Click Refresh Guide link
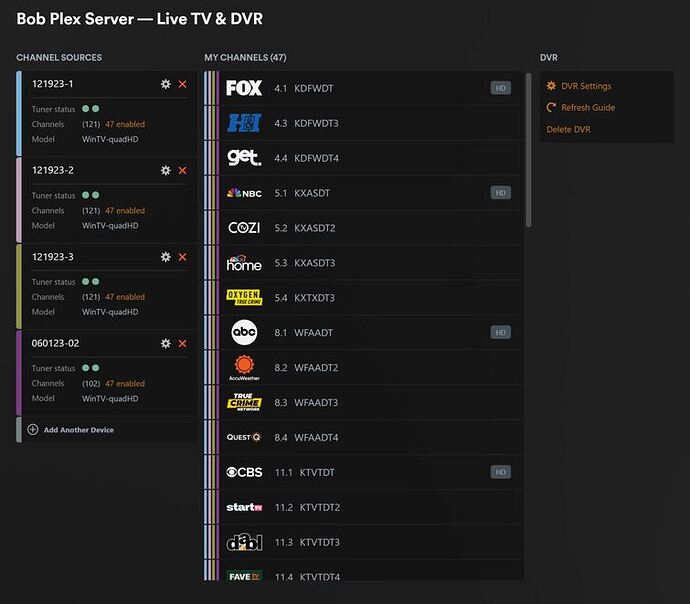 tap(588, 108)
